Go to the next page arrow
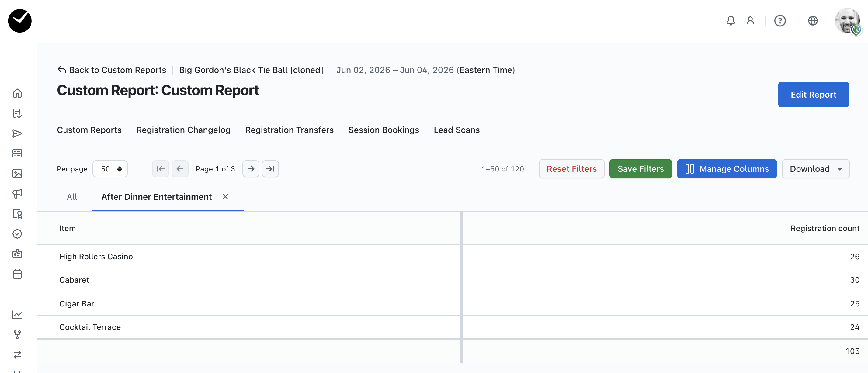 pos(251,169)
